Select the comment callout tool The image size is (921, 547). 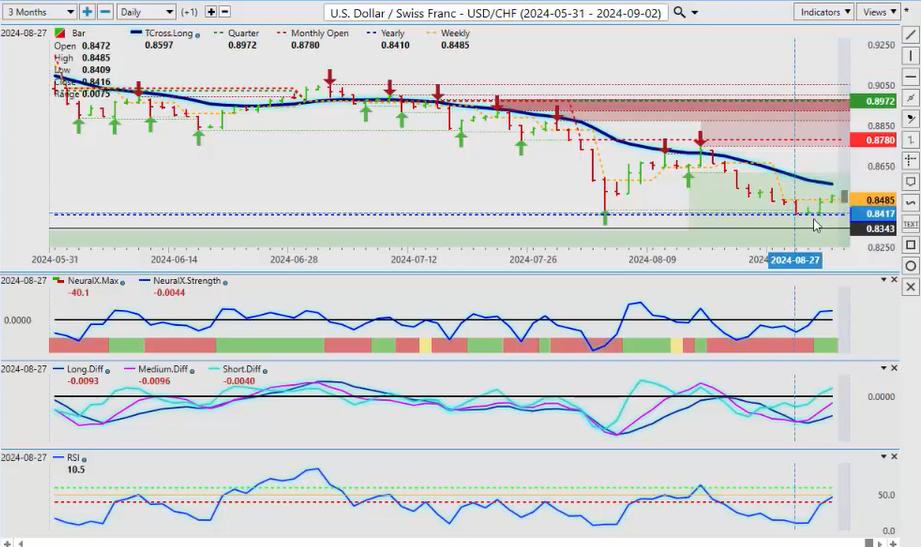pos(910,182)
